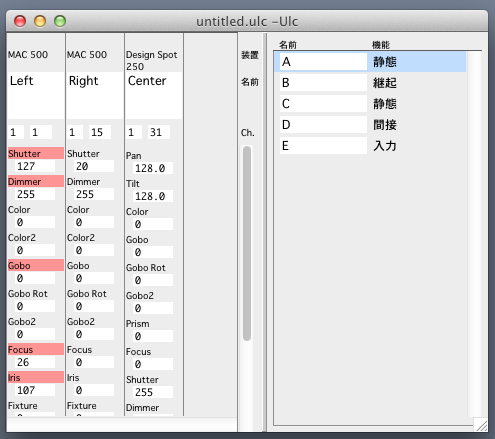Click Color2 value in Left fixture
This screenshot has width=495, height=439.
(x=35, y=250)
